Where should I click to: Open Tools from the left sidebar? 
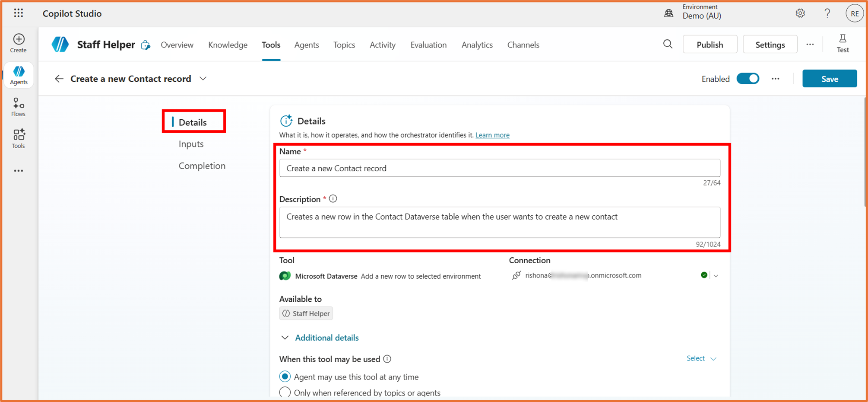click(18, 138)
